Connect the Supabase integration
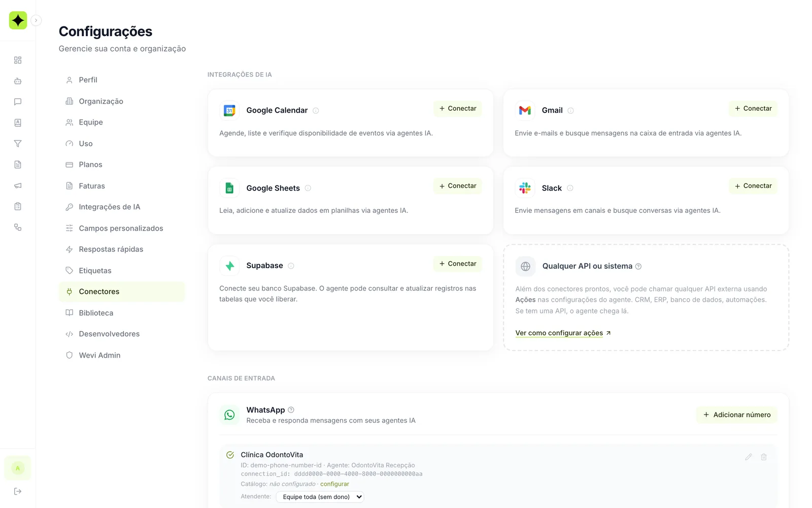The height and width of the screenshot is (508, 812). pyautogui.click(x=457, y=264)
